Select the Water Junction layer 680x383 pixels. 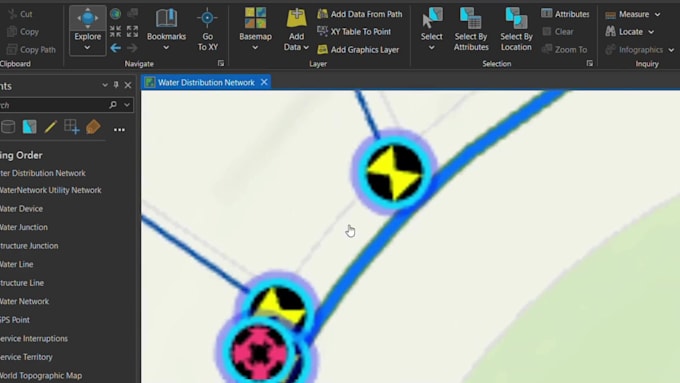[24, 227]
